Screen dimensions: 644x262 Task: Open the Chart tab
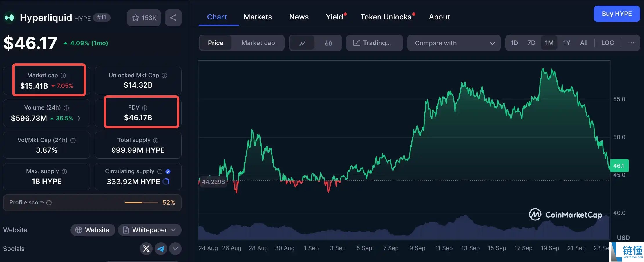(x=217, y=17)
